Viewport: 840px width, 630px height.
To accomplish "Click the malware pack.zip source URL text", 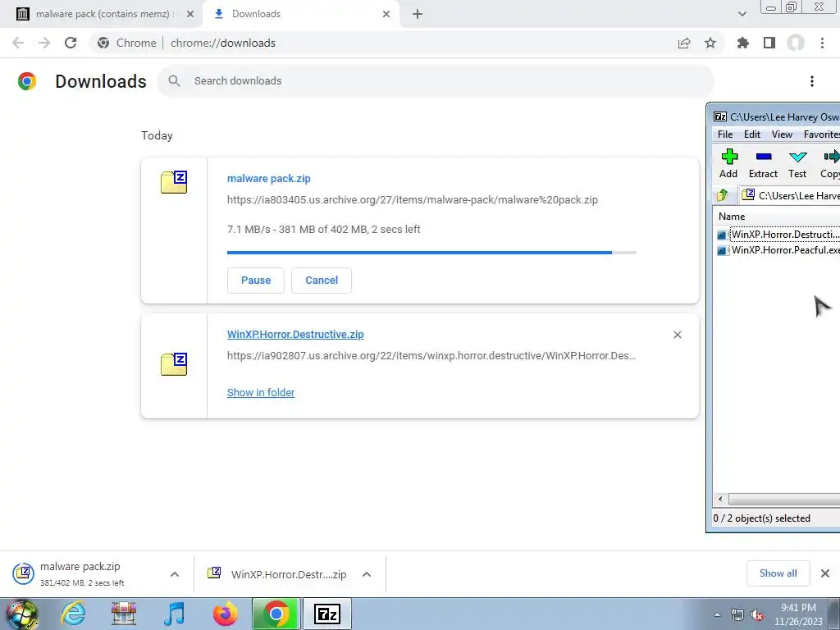I will pos(413,200).
